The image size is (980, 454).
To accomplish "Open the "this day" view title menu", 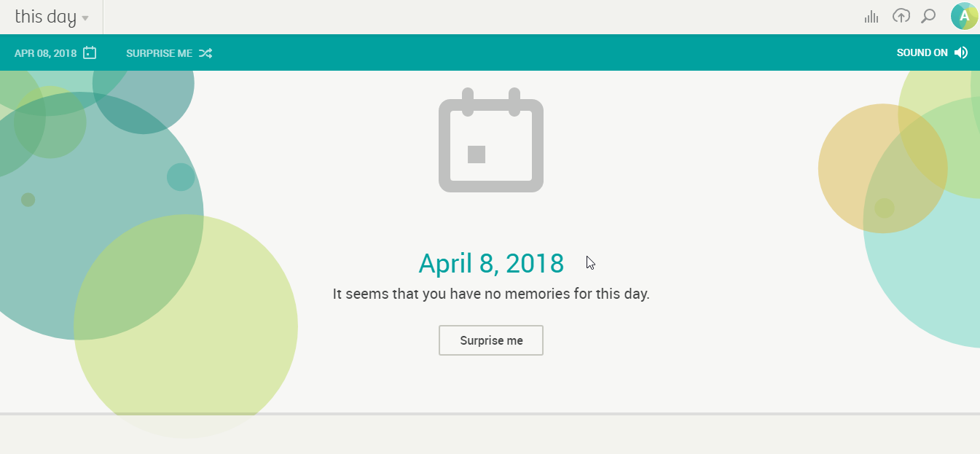I will 45,17.
